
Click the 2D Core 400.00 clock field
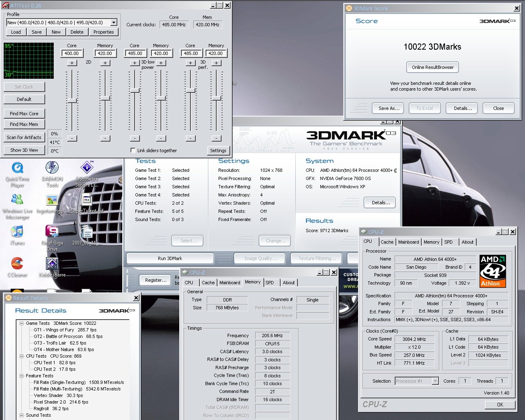[x=72, y=53]
